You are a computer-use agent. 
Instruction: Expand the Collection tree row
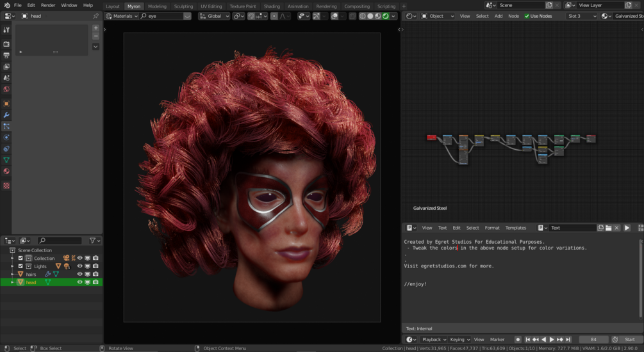tap(12, 258)
